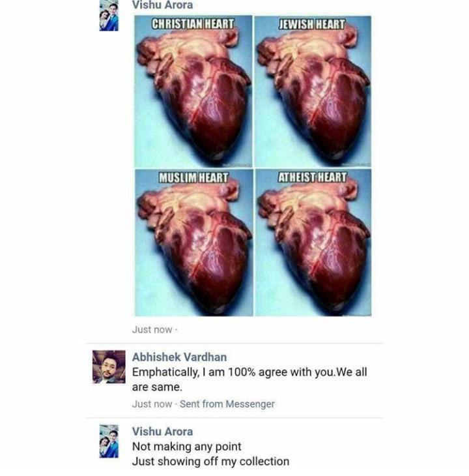This screenshot has width=469, height=476.
Task: View the Muslim Heart image panel
Action: [x=193, y=243]
